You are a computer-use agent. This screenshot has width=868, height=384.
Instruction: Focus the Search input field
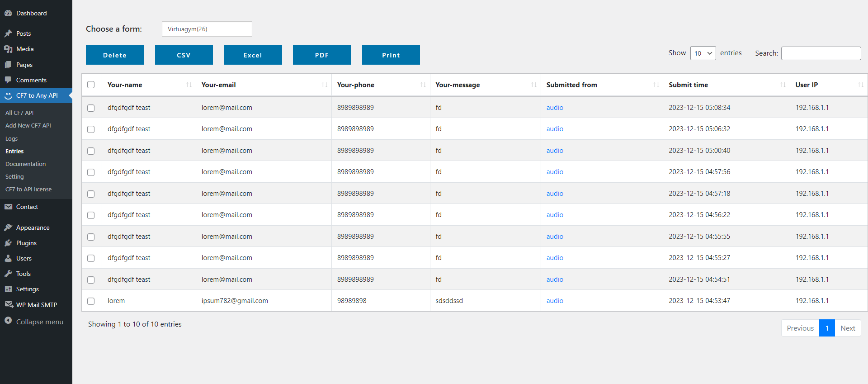(x=821, y=53)
